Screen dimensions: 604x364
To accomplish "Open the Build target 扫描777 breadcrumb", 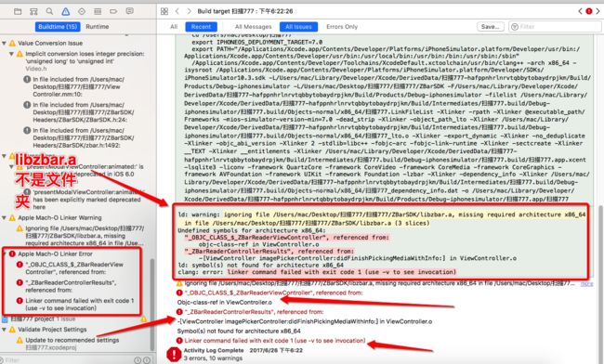I will pos(245,11).
